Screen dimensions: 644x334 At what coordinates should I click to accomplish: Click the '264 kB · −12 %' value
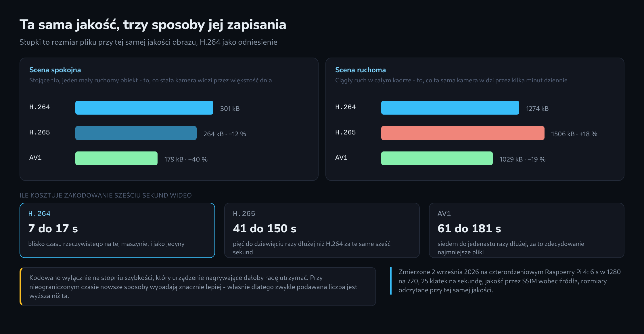click(225, 134)
